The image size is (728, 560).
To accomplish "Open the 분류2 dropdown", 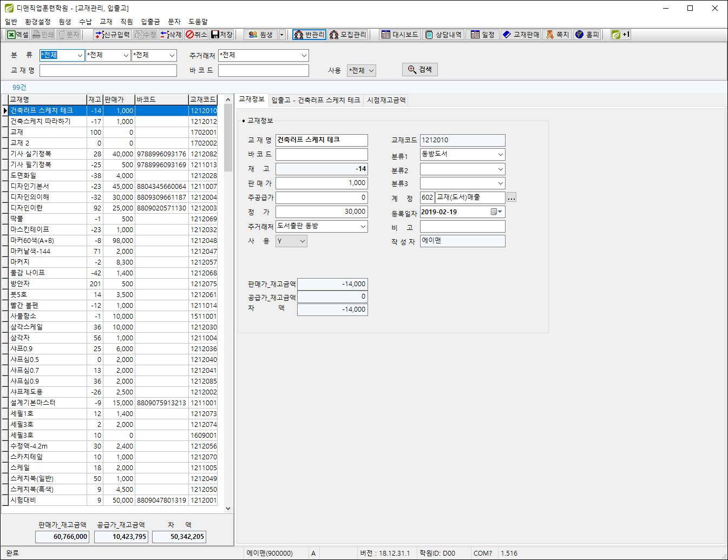I will point(501,169).
